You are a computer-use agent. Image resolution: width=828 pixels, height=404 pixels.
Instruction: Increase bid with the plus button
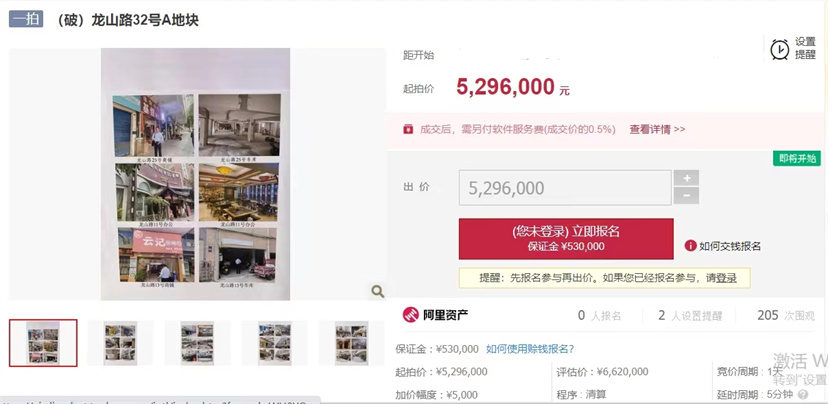(x=686, y=178)
